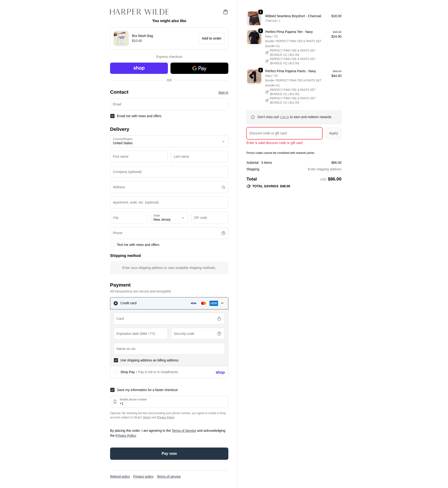Click the total savings tag icon
This screenshot has width=448, height=488.
coord(249,186)
